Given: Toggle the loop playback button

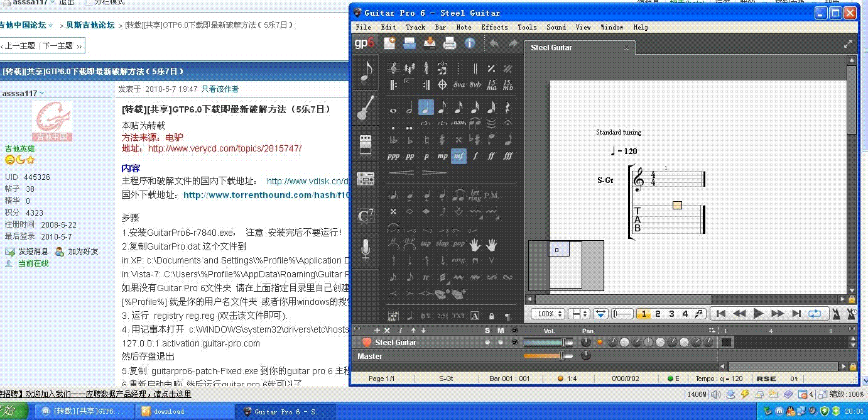Looking at the screenshot, I should [x=815, y=313].
